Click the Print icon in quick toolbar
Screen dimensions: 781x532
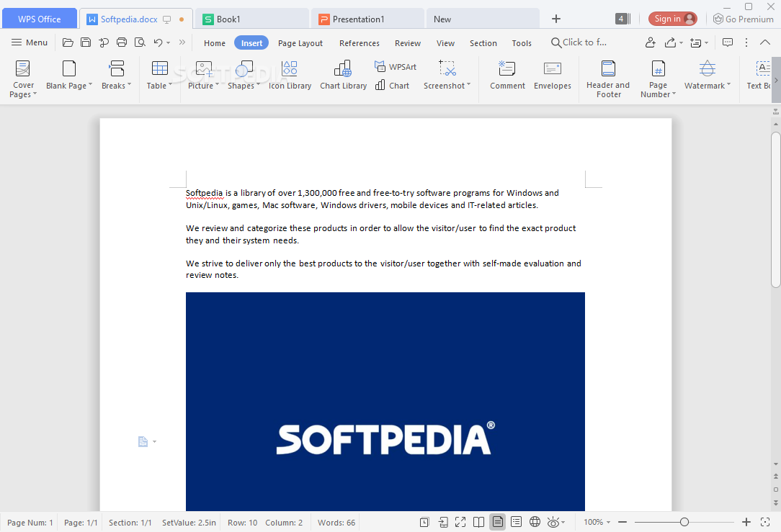click(x=122, y=42)
